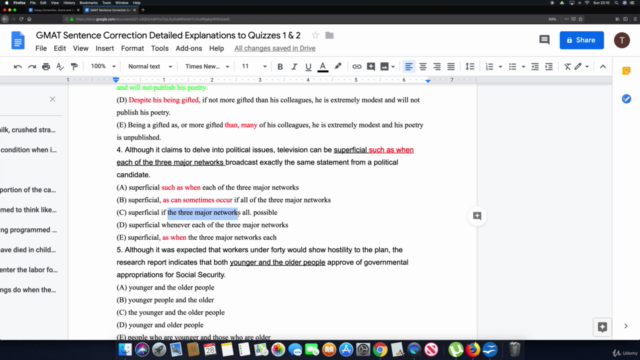The width and height of the screenshot is (640, 360).
Task: Undo last edit in toolbar
Action: [18, 67]
